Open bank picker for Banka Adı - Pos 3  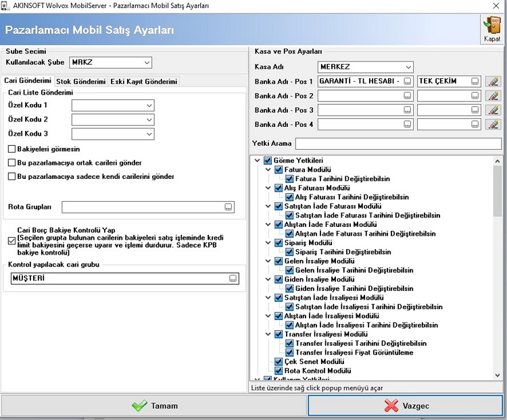point(408,110)
